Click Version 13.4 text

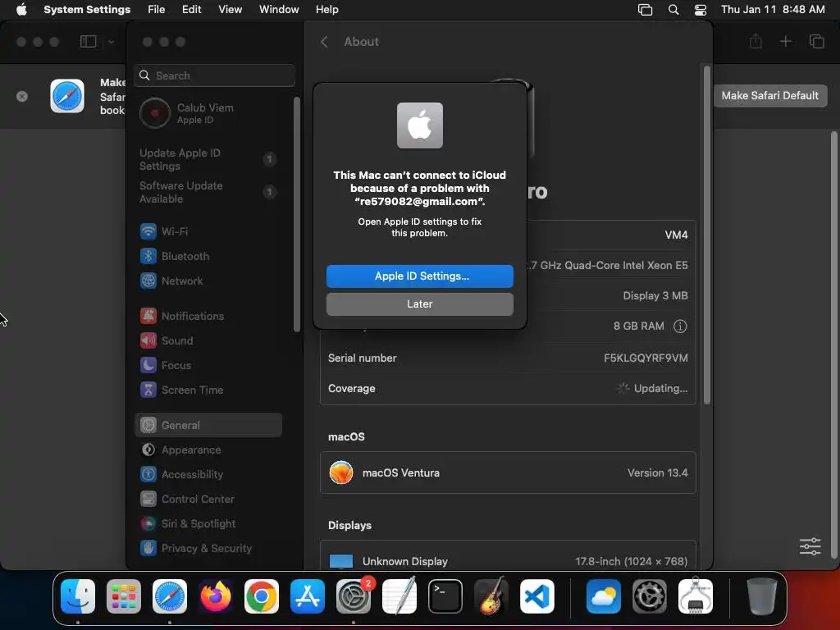(657, 472)
